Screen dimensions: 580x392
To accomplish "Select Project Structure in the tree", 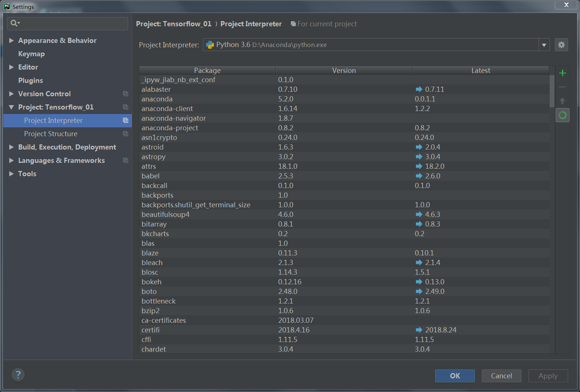I will pos(67,134).
